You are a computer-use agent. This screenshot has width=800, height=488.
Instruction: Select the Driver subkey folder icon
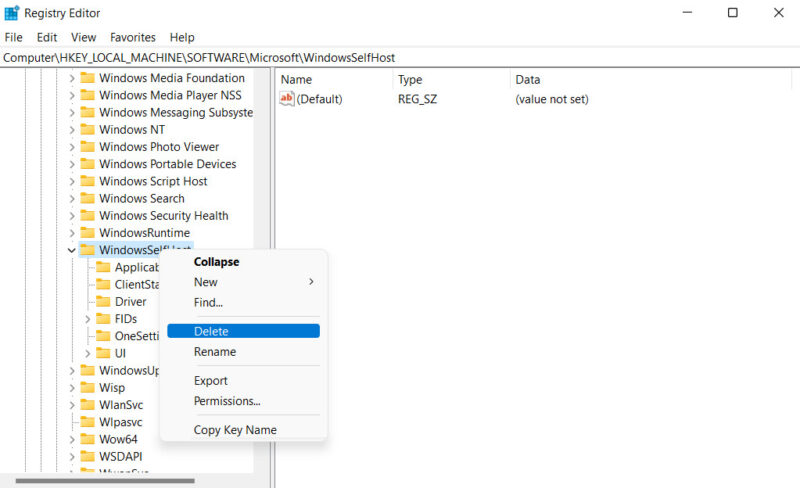click(x=104, y=301)
